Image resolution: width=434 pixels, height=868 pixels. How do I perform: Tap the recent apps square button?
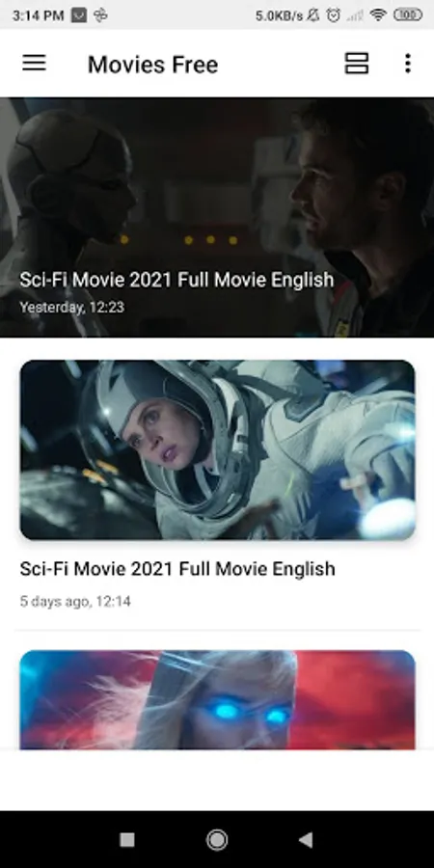click(127, 840)
